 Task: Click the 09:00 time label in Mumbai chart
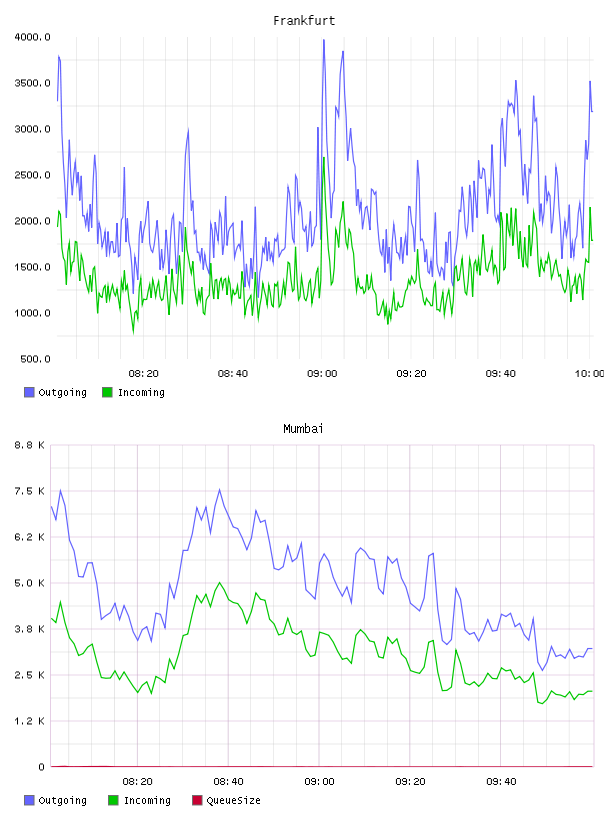point(319,782)
